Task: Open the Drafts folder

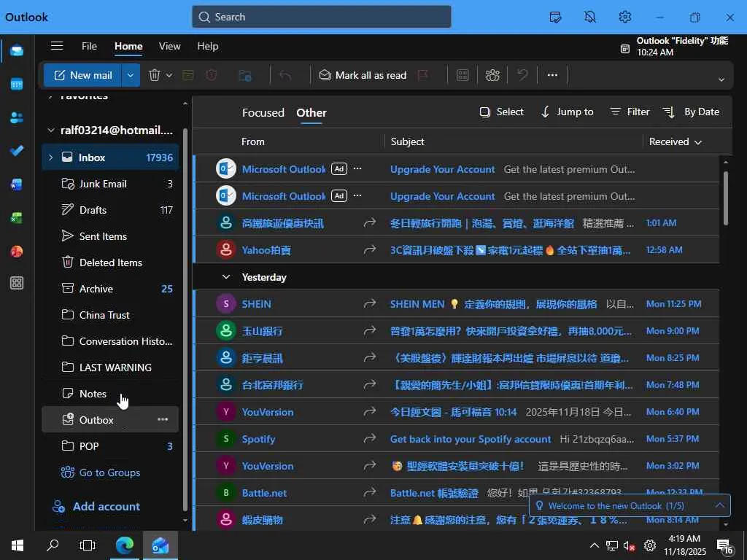Action: pos(111,210)
